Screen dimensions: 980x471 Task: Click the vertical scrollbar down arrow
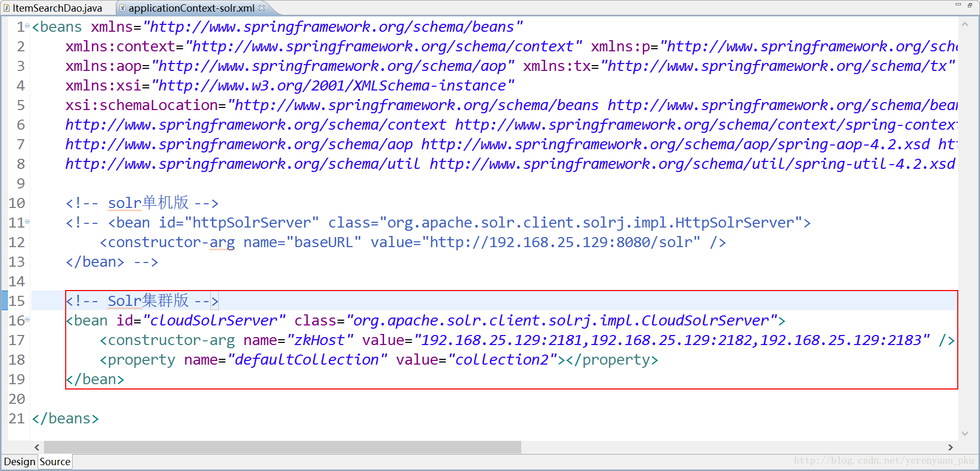click(965, 433)
